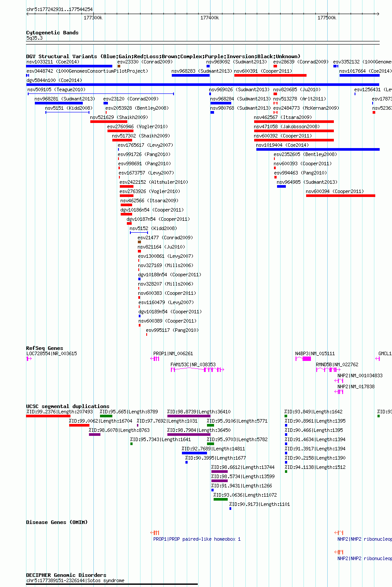This screenshot has width=392, height=587.
Task: Click the nsv968284 (Sudmant2013) blue bar
Action: (x=221, y=103)
